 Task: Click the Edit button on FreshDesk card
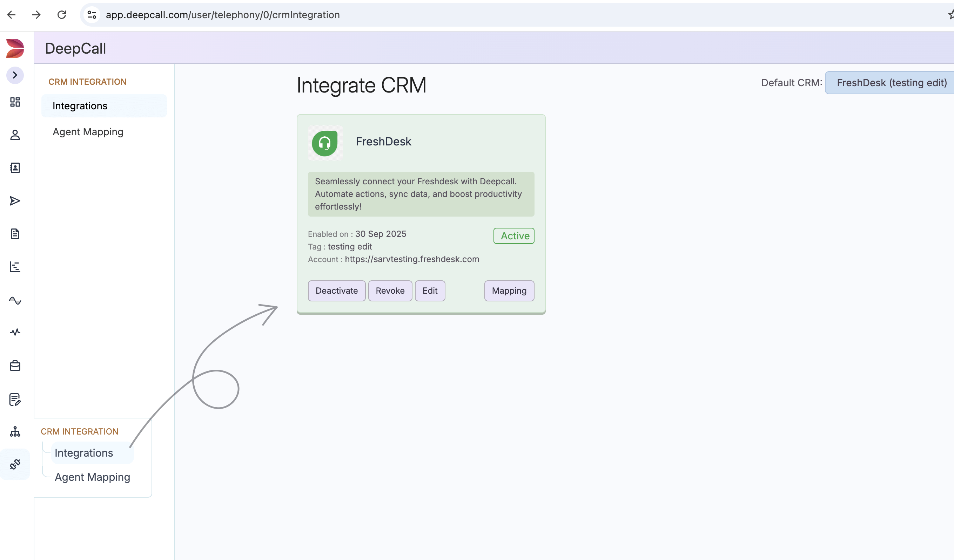coord(430,291)
